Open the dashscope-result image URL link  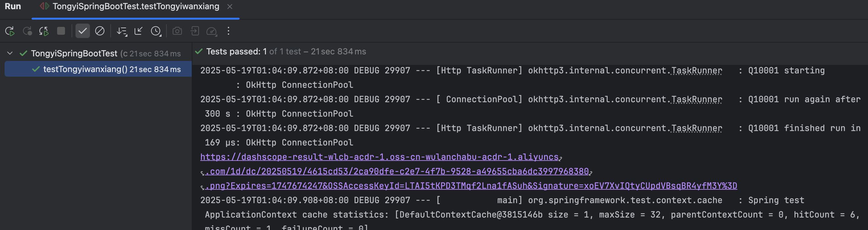[x=468, y=171]
